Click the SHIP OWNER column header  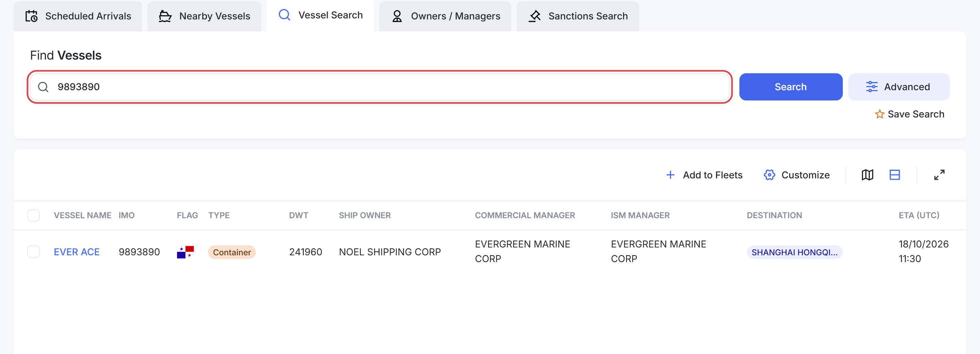pos(364,215)
